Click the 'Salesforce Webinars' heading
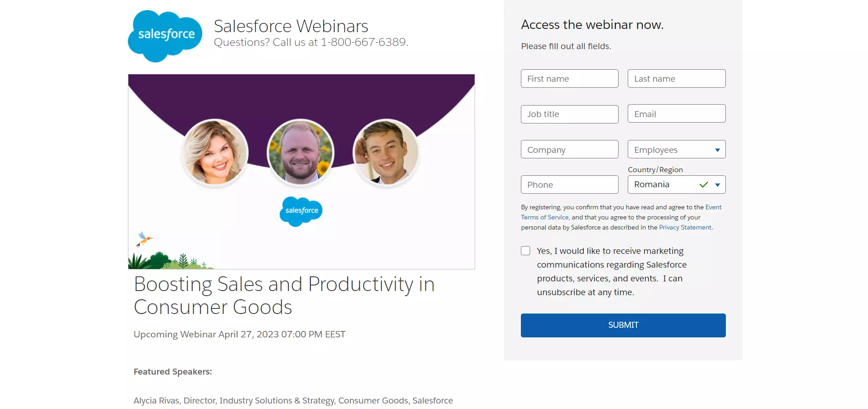Image resolution: width=868 pixels, height=409 pixels. [x=291, y=26]
